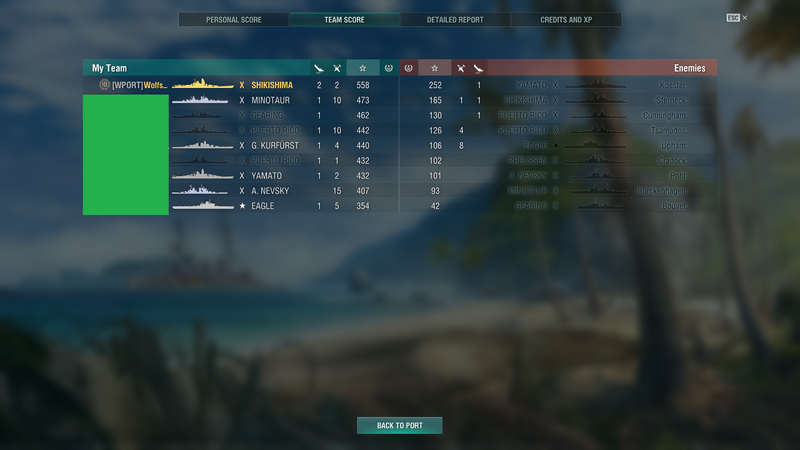Select the yellow Shikishima ship silhouette
The width and height of the screenshot is (800, 450).
203,84
